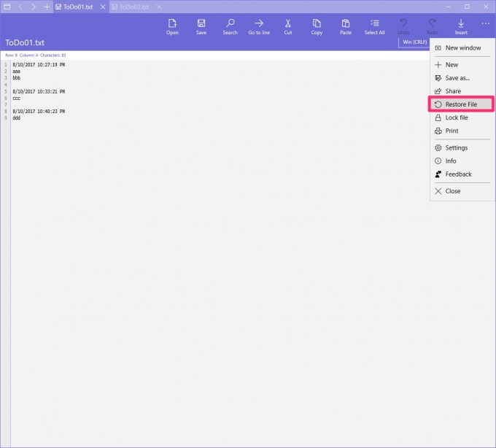Minimize the editor window
This screenshot has width=496, height=448.
point(448,7)
